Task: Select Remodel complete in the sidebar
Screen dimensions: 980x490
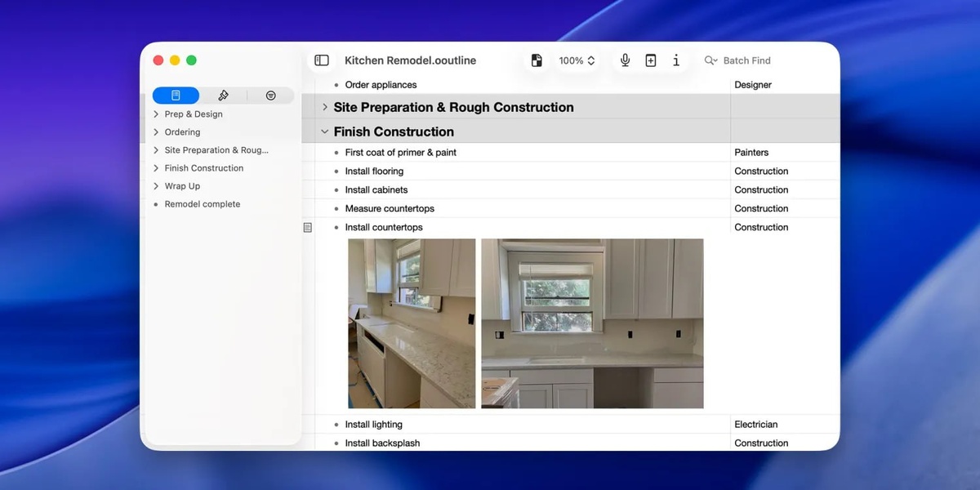Action: pyautogui.click(x=203, y=204)
